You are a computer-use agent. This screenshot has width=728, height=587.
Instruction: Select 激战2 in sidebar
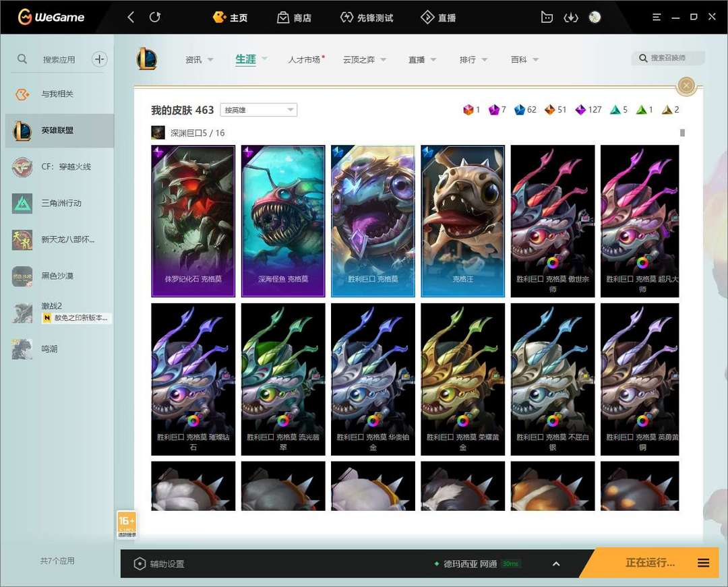59,312
